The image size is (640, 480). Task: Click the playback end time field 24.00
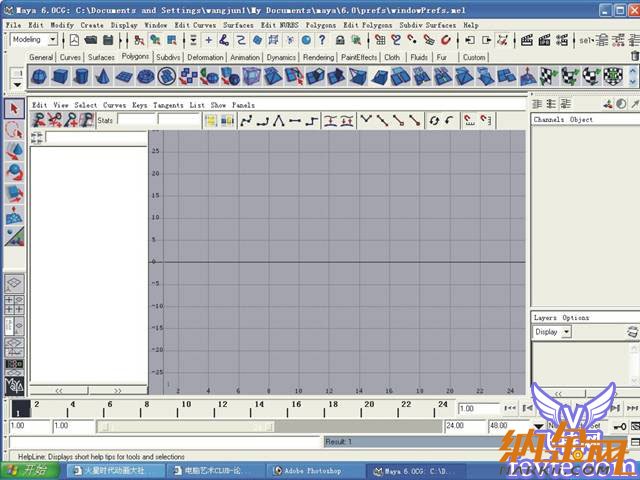(464, 426)
